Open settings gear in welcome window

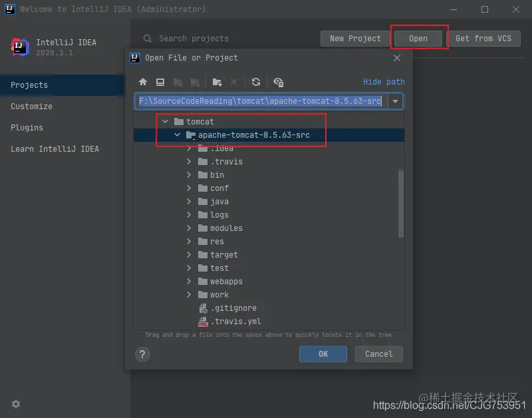click(x=16, y=404)
